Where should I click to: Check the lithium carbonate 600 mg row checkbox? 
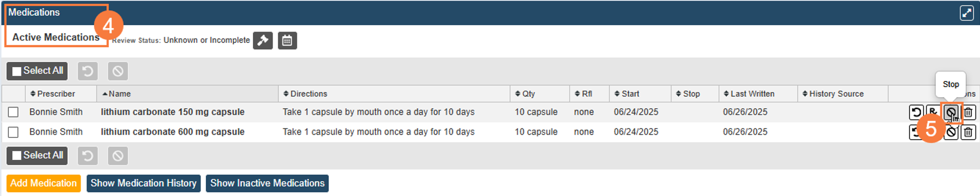(14, 132)
